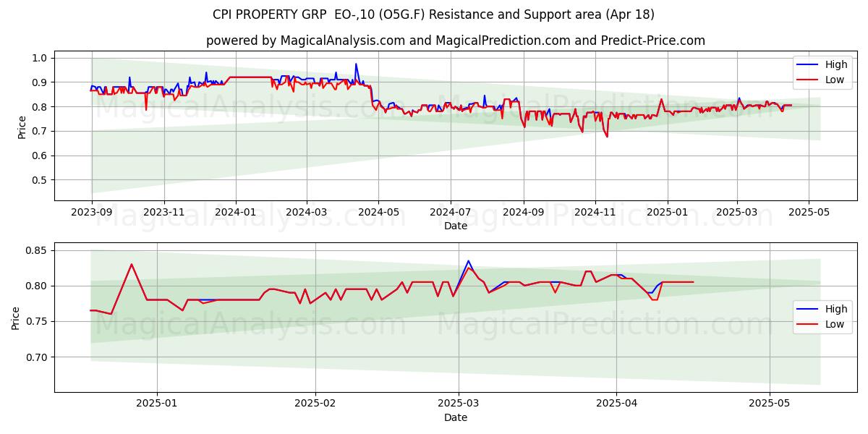
Task: Click the lower chart's '0.70' price tick
Action: pos(37,357)
